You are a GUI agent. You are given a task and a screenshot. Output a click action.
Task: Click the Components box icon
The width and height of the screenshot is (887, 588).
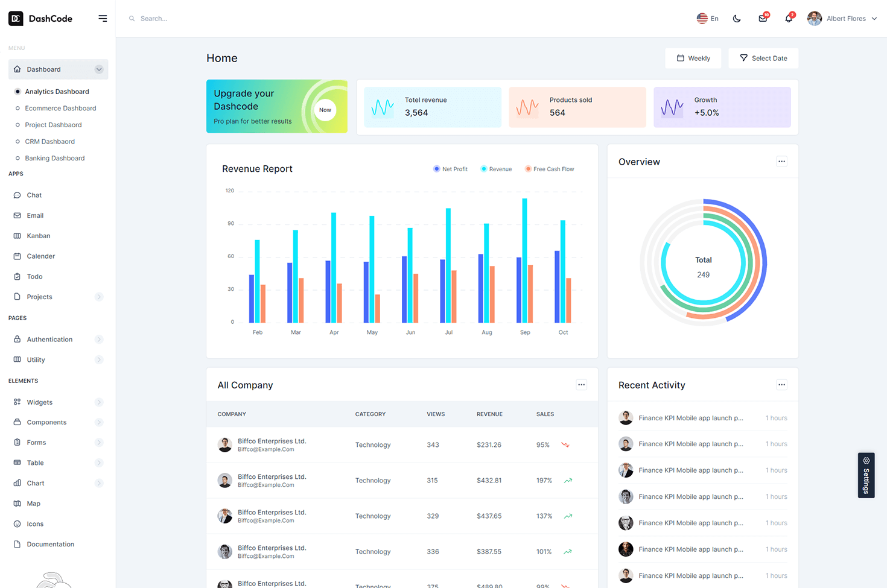(x=17, y=422)
